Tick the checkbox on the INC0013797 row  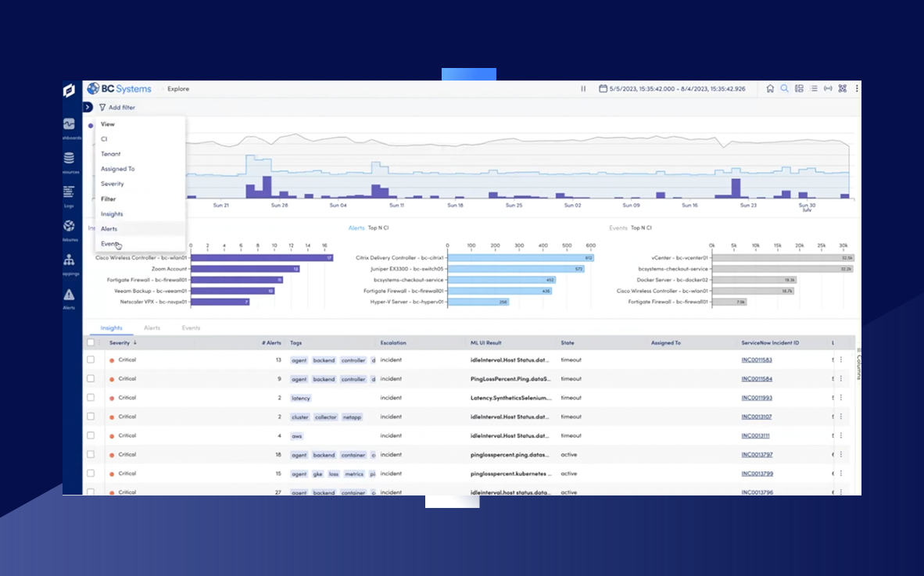point(91,454)
